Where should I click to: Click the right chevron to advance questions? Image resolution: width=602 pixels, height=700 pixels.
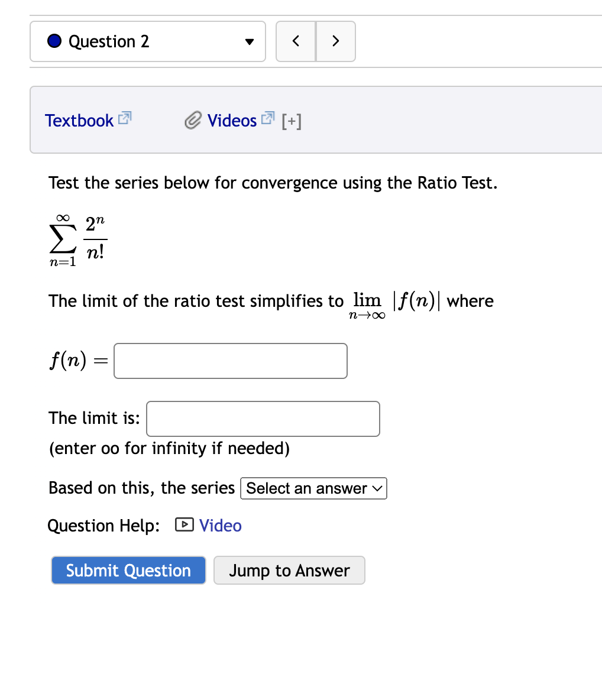pyautogui.click(x=335, y=41)
